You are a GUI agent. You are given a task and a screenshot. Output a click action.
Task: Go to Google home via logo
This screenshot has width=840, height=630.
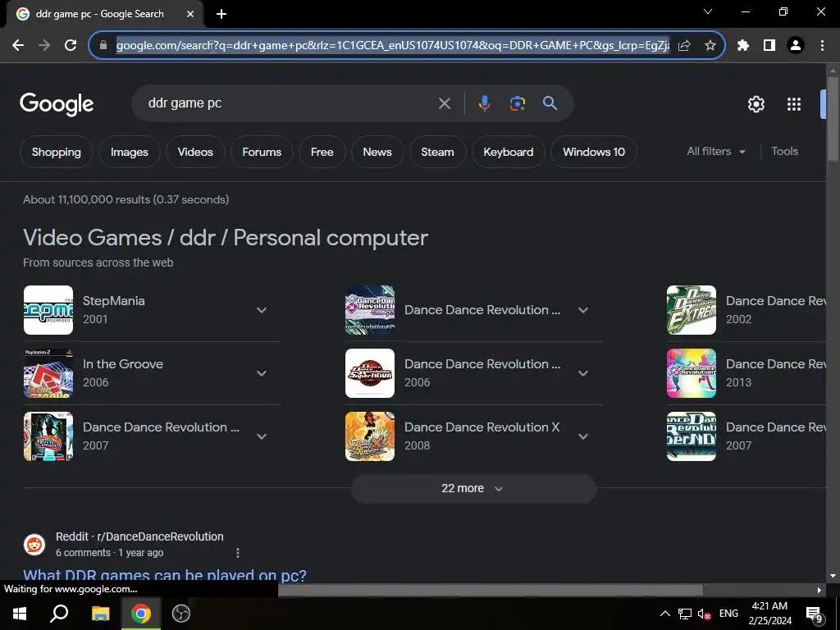[x=57, y=104]
